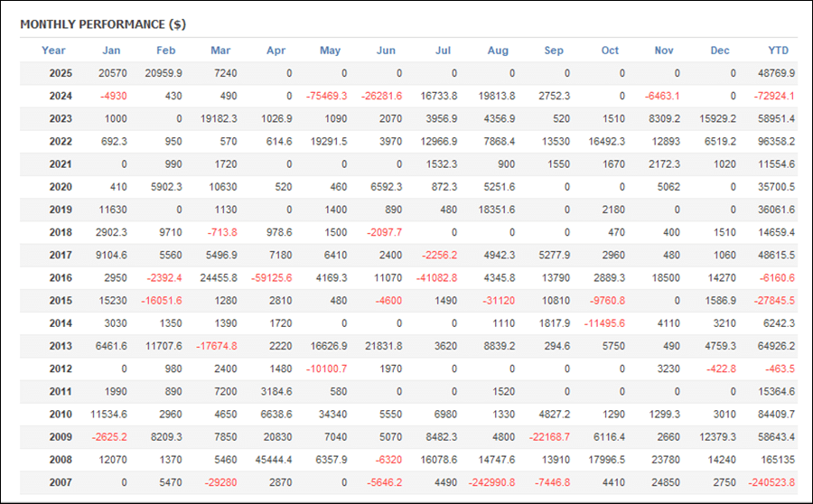Select the 2023 Mar value 19182.3
Screen dimensions: 813x504
(x=219, y=118)
